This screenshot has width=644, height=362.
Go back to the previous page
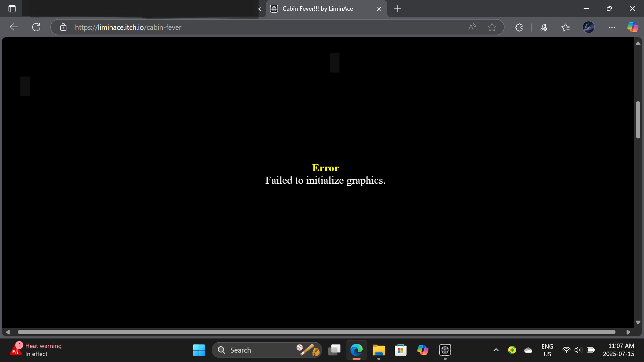[x=14, y=27]
